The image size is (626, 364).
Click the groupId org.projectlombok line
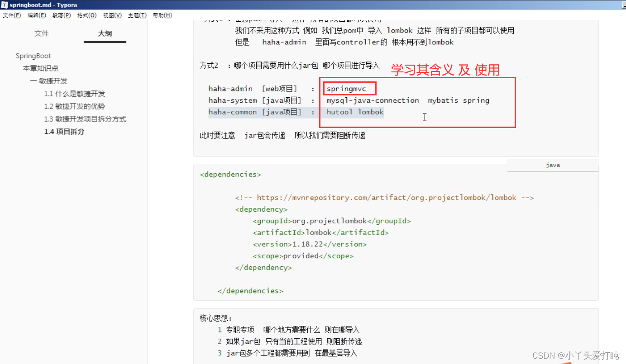(332, 221)
